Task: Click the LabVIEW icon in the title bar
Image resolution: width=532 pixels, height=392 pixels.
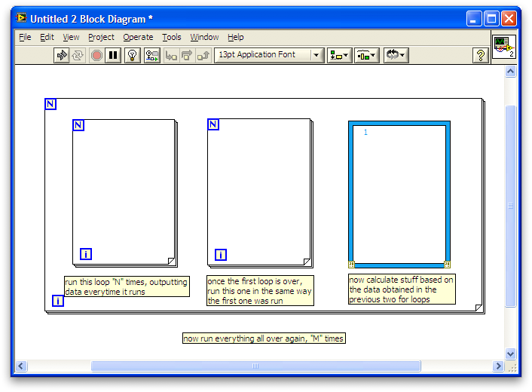Action: coord(21,17)
